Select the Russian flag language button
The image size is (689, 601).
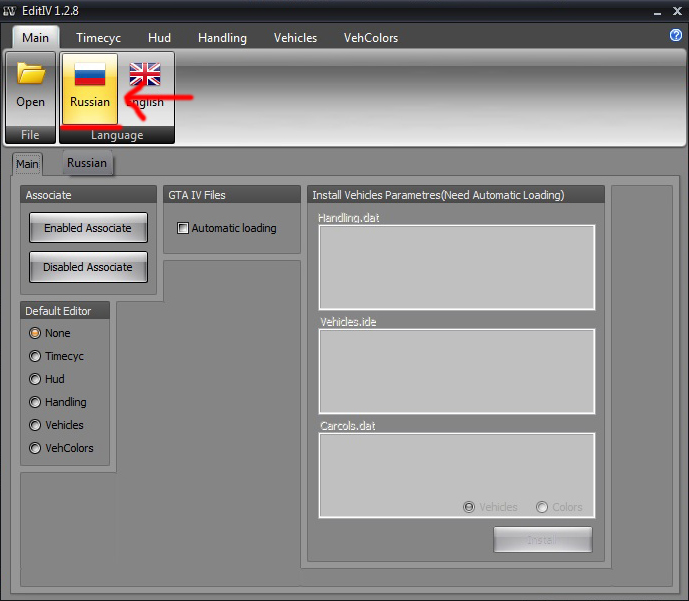point(90,89)
